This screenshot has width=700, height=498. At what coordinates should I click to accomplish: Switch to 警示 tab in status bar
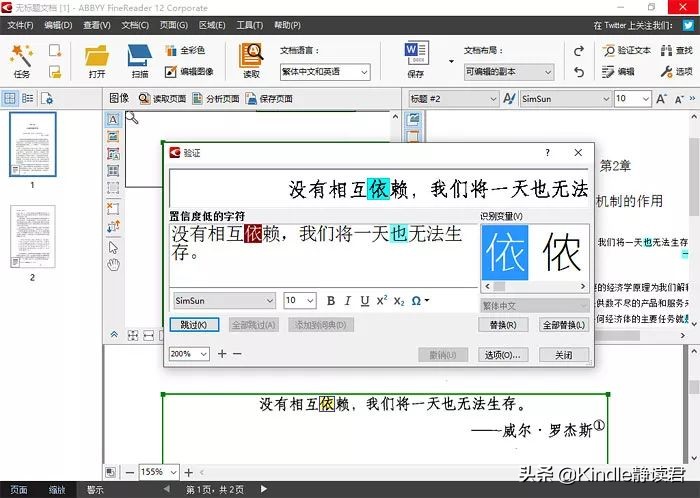point(95,490)
